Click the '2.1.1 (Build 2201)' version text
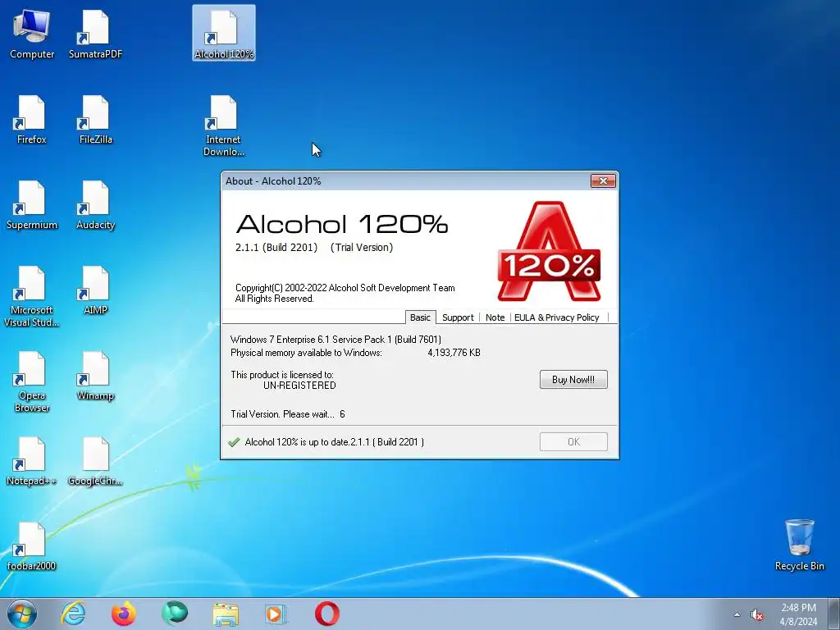 [x=276, y=247]
